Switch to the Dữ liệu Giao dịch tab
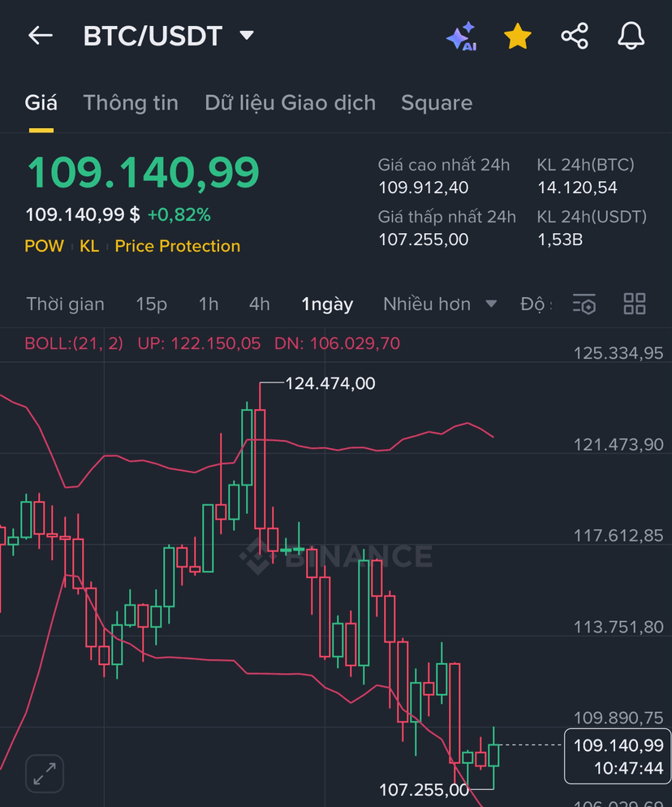This screenshot has width=672, height=807. click(290, 102)
